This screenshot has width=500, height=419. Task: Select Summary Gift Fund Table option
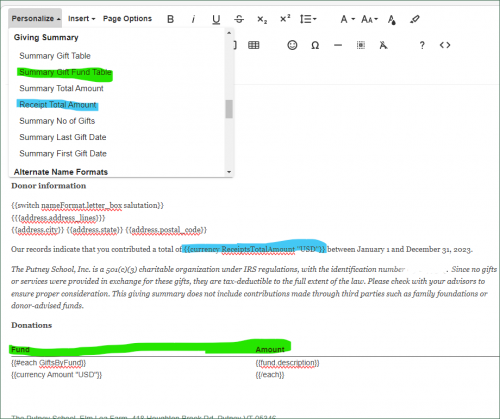pyautogui.click(x=65, y=72)
